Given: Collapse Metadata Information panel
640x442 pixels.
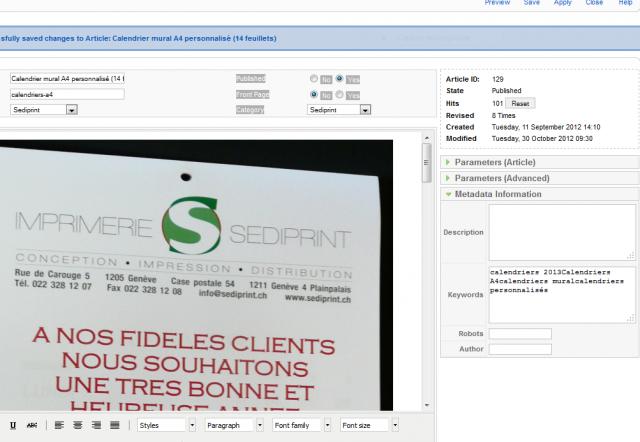Looking at the screenshot, I should [540, 194].
